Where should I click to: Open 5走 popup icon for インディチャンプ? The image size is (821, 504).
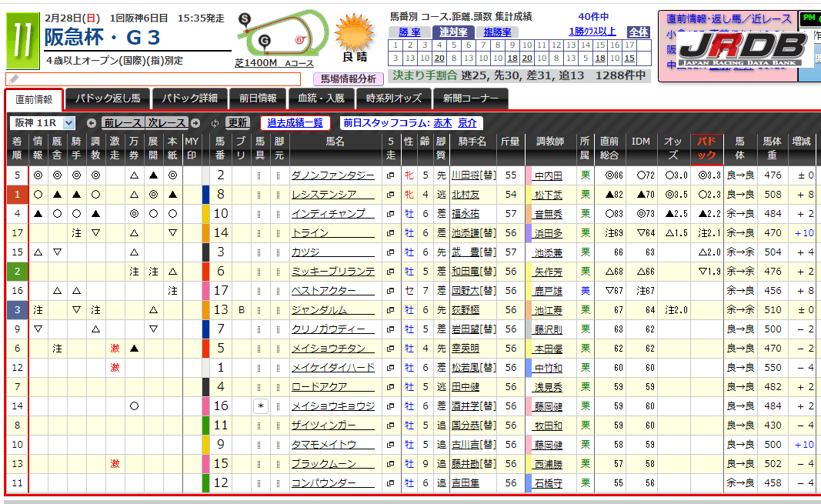pyautogui.click(x=390, y=214)
